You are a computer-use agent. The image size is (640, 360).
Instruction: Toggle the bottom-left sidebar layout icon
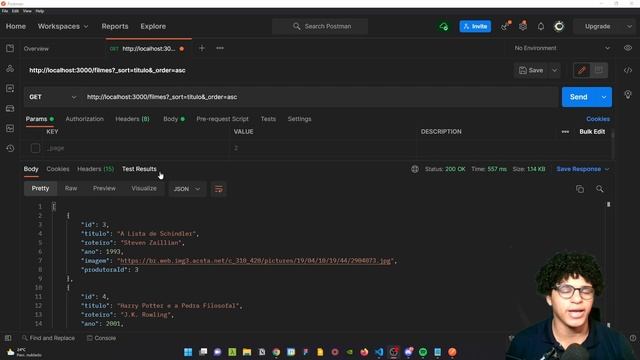click(x=8, y=338)
